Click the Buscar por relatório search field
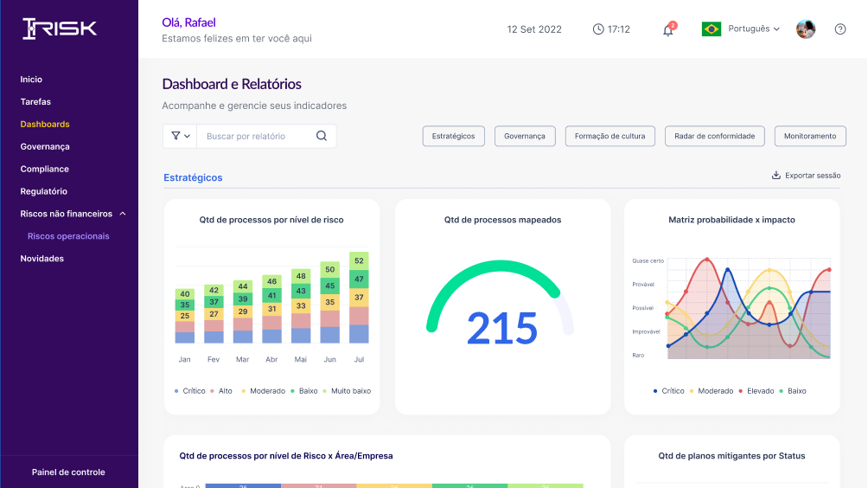Viewport: 868px width, 488px height. pyautogui.click(x=255, y=136)
